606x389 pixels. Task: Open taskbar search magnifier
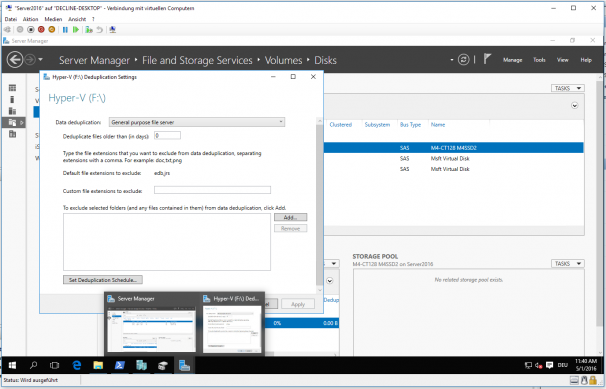(34, 365)
